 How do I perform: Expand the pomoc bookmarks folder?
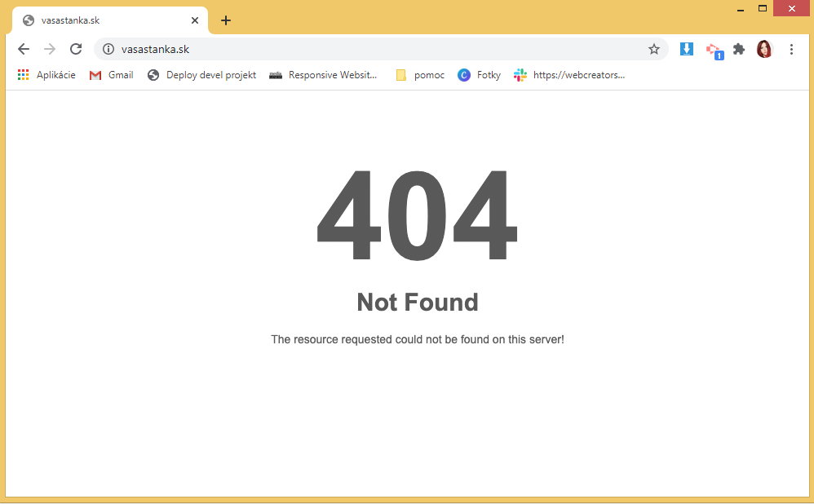pos(420,75)
